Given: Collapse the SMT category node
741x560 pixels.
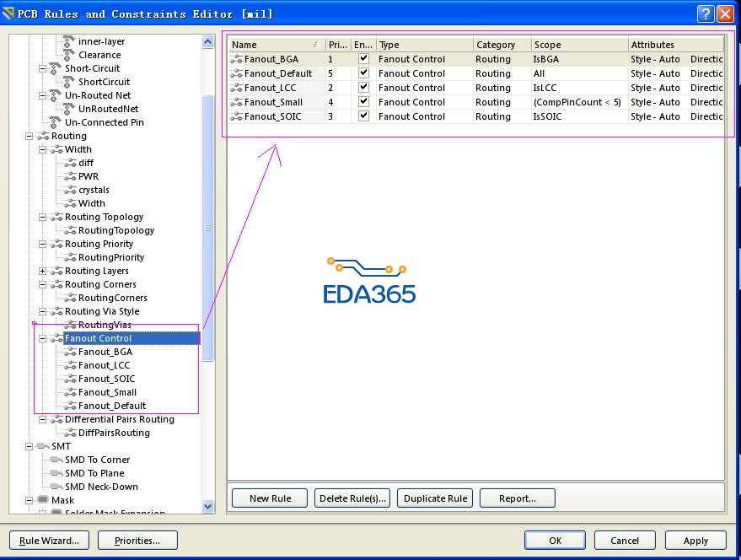Looking at the screenshot, I should pos(29,446).
